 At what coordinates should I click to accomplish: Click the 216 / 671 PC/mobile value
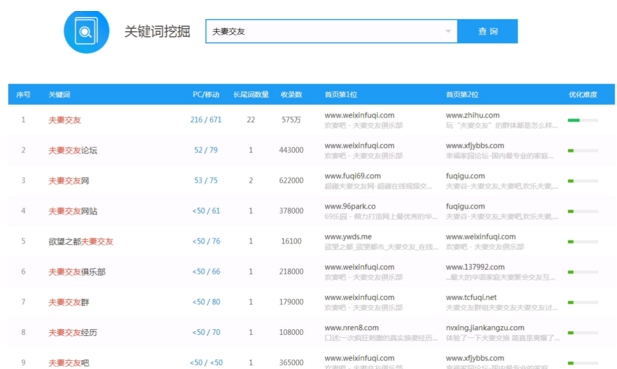tap(206, 120)
